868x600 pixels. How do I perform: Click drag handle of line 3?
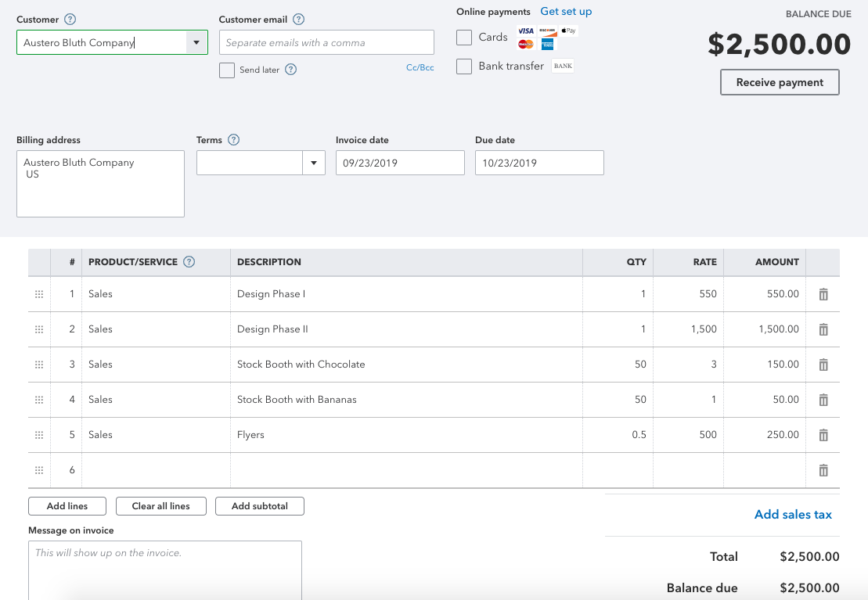point(39,365)
